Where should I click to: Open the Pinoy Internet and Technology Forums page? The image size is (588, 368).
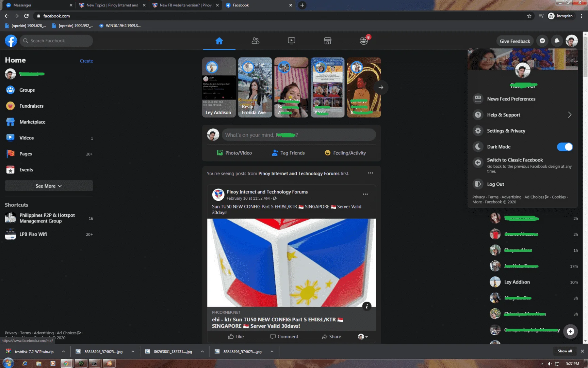tap(267, 192)
